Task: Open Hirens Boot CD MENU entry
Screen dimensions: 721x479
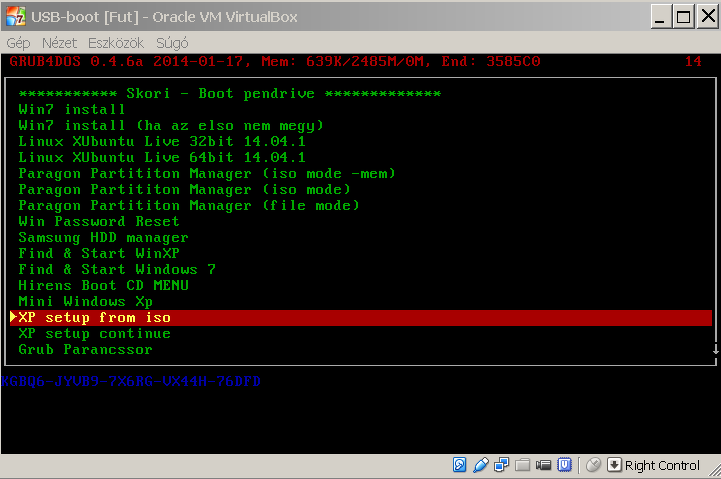Action: coord(103,285)
